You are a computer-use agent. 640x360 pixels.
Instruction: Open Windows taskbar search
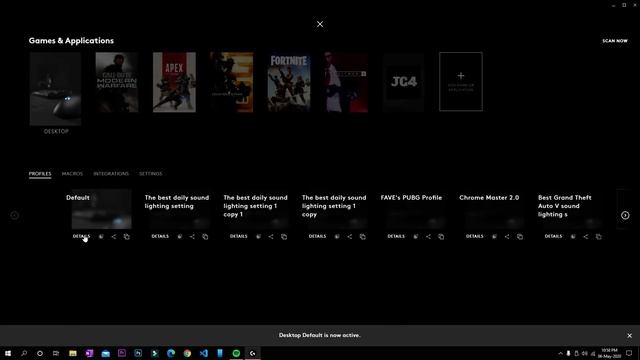tap(24, 353)
